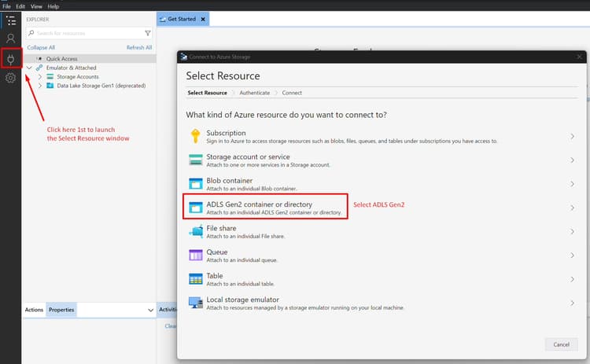
Task: Click the Refresh All link
Action: pos(139,47)
